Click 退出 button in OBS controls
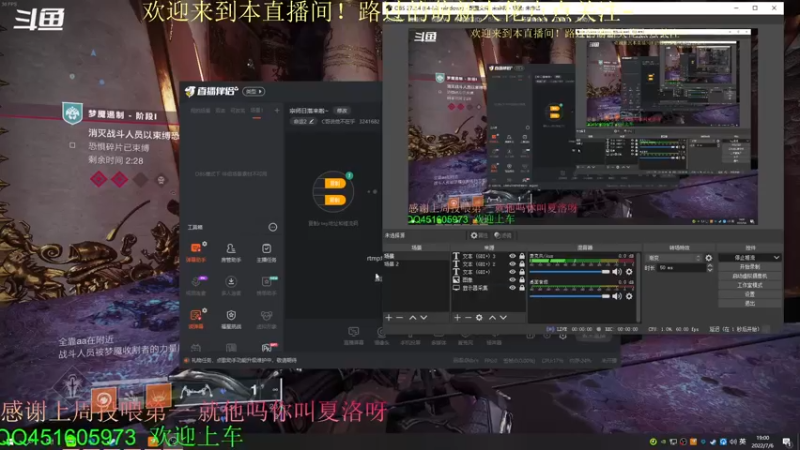The height and width of the screenshot is (450, 800). point(749,304)
